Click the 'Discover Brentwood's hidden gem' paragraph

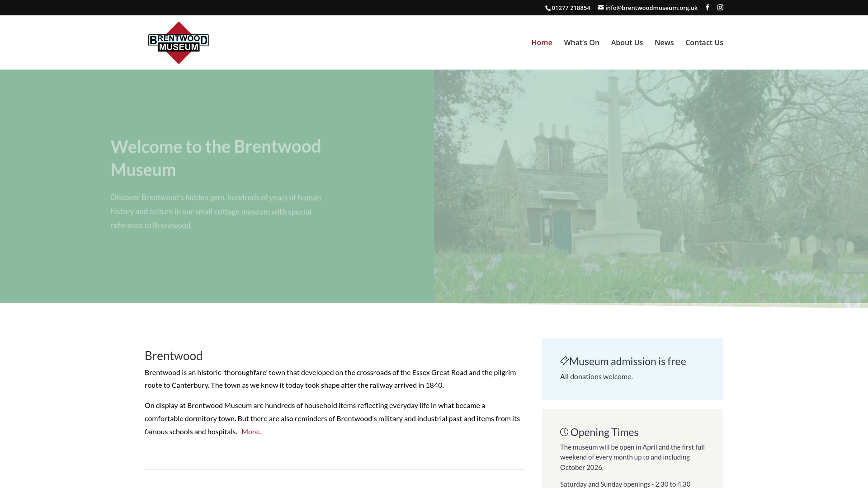(x=216, y=211)
